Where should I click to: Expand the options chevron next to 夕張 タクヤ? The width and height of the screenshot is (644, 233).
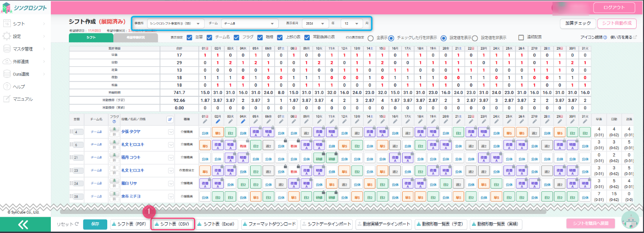tap(170, 132)
